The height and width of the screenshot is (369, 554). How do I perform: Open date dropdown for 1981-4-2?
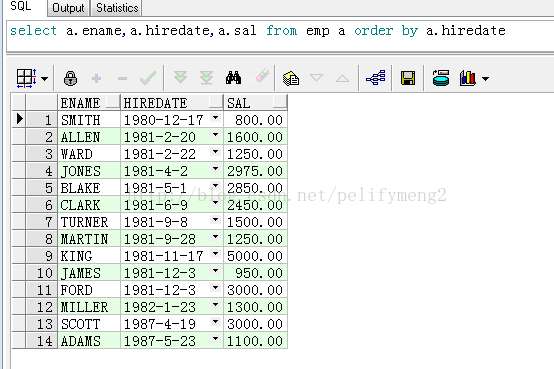tap(215, 169)
